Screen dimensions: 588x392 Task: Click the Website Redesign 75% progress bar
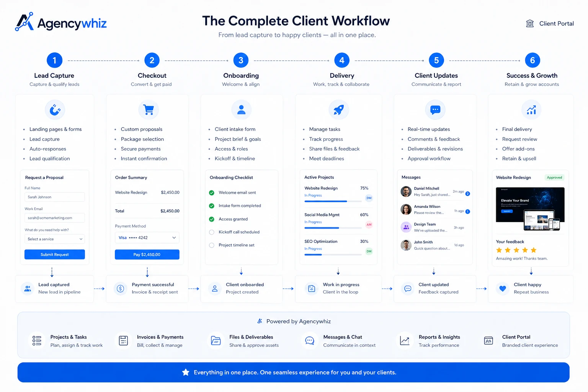tap(333, 201)
